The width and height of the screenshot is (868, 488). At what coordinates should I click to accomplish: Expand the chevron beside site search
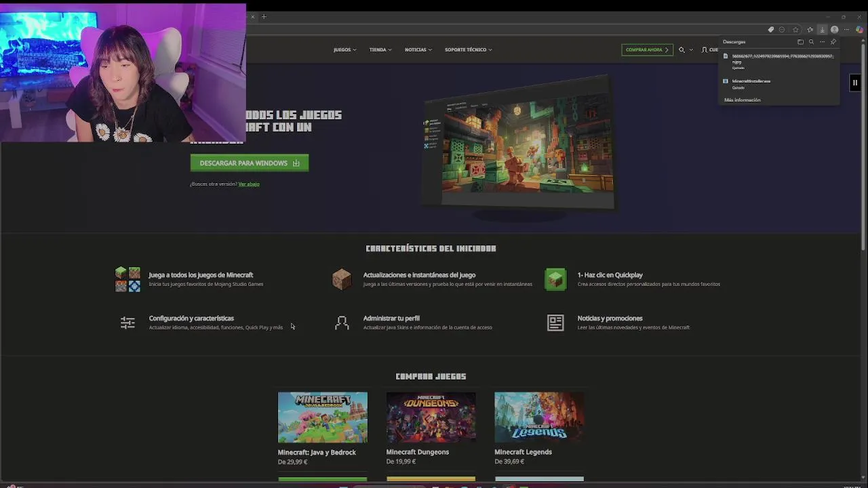[x=691, y=49]
